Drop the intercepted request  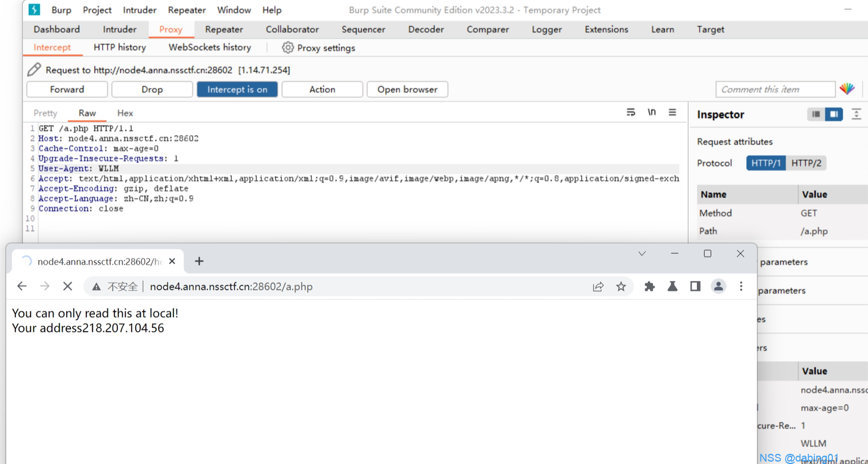click(152, 89)
